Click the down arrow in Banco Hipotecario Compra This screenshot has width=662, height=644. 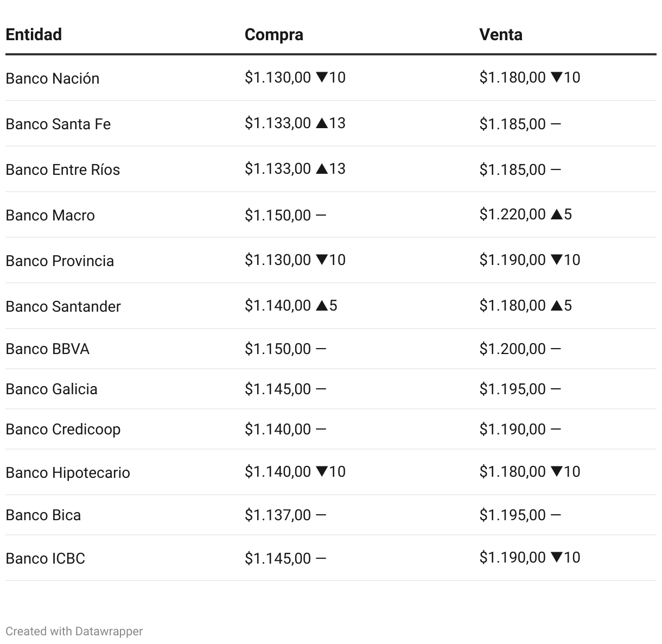coord(321,472)
